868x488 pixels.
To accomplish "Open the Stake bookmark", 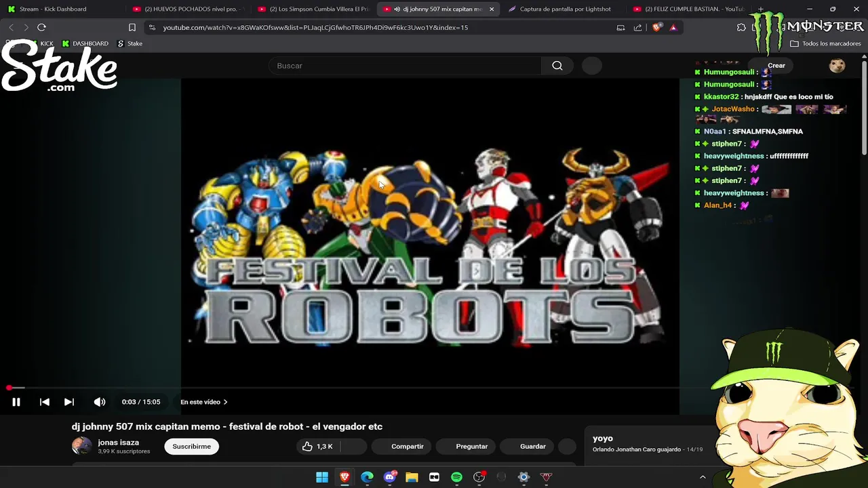I will [130, 43].
